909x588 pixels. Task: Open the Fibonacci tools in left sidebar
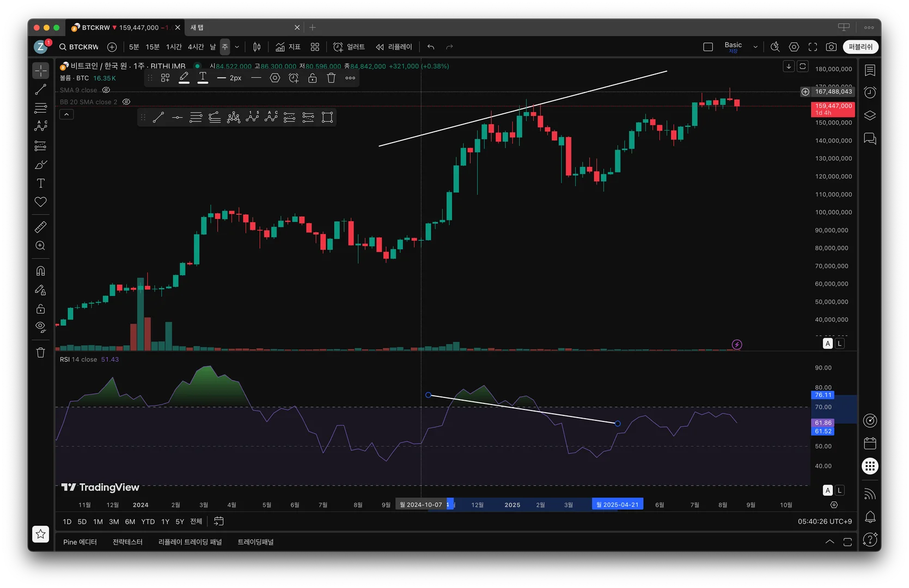pyautogui.click(x=41, y=108)
